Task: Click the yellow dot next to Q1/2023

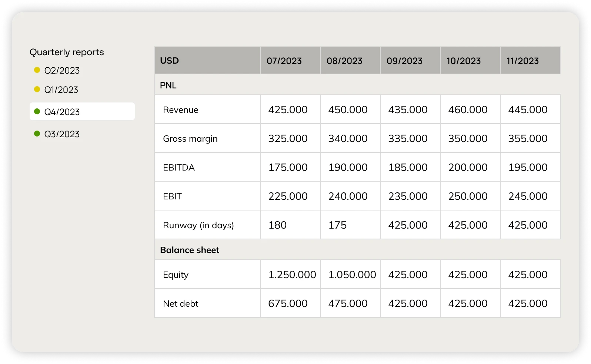Action: tap(37, 89)
